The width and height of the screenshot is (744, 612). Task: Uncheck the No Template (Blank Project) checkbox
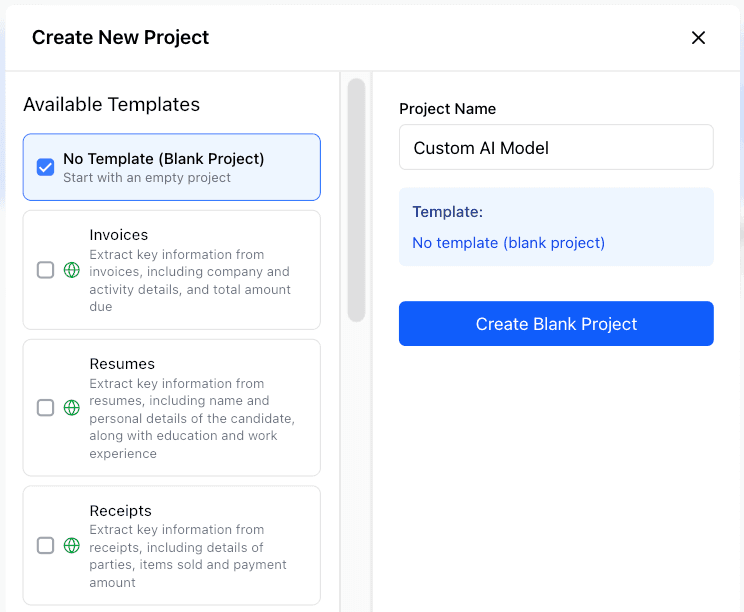(x=45, y=167)
